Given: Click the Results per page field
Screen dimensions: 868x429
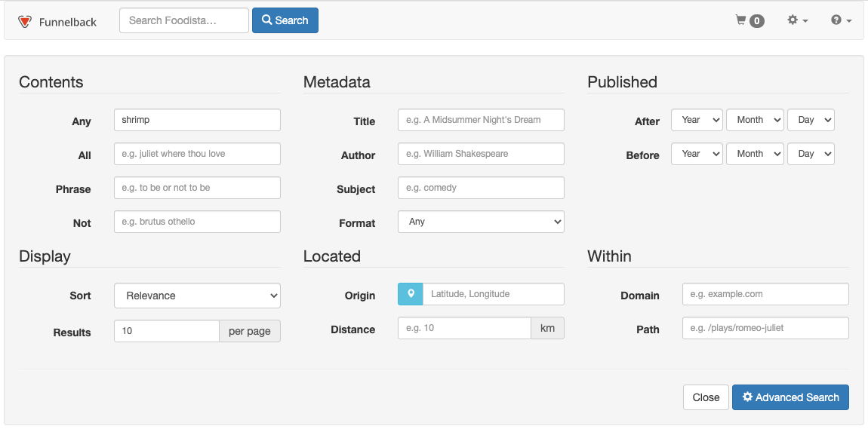Looking at the screenshot, I should (167, 331).
